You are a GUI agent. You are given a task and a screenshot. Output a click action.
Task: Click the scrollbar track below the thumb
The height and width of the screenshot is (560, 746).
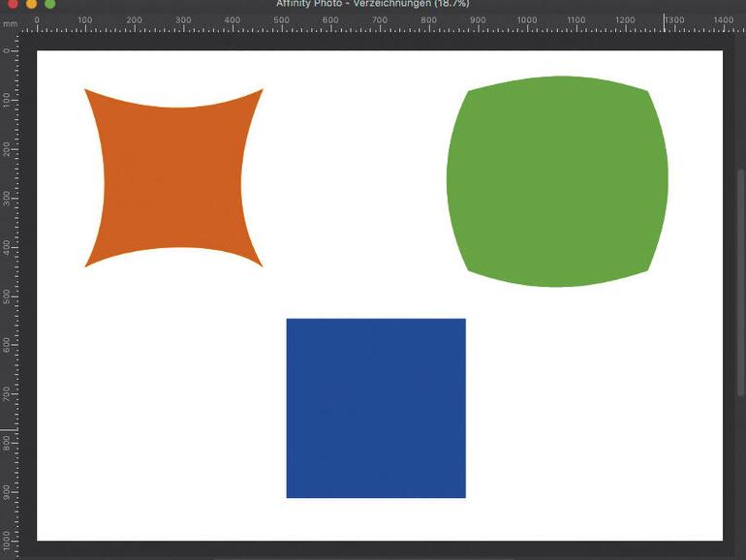tap(741, 465)
